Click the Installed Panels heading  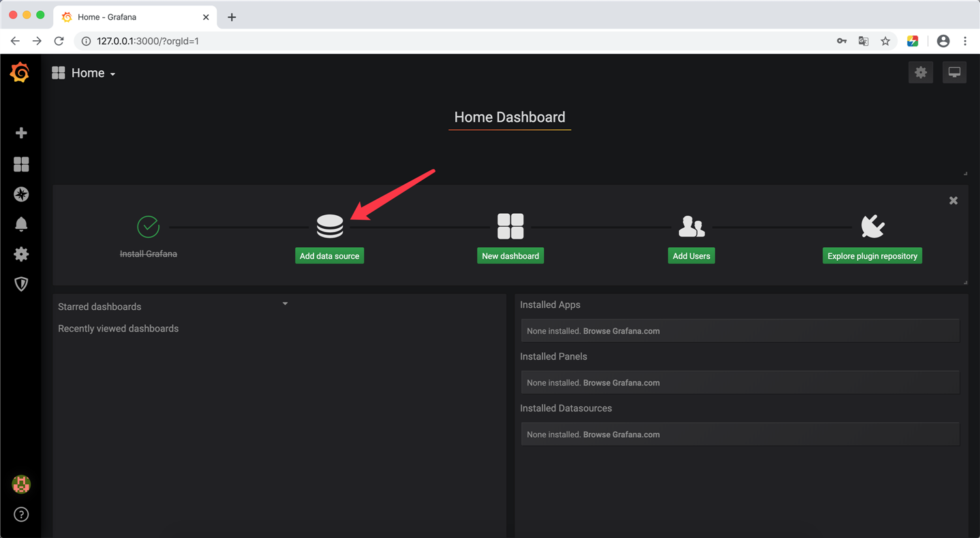point(553,356)
